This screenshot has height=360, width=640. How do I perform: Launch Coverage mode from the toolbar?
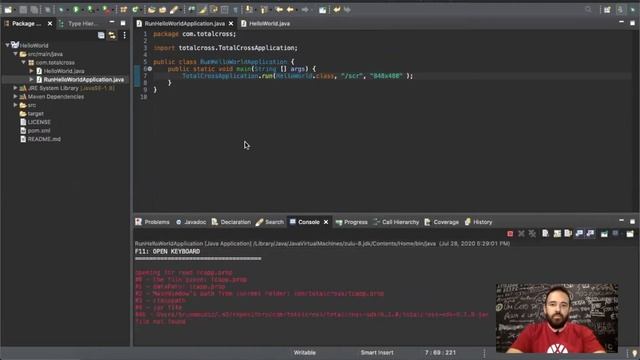pos(90,9)
